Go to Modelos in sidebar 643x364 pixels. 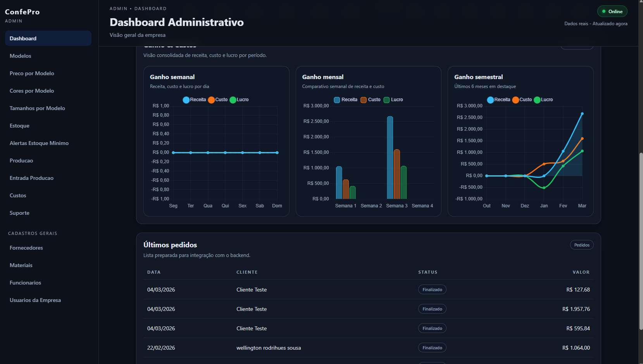pos(48,56)
